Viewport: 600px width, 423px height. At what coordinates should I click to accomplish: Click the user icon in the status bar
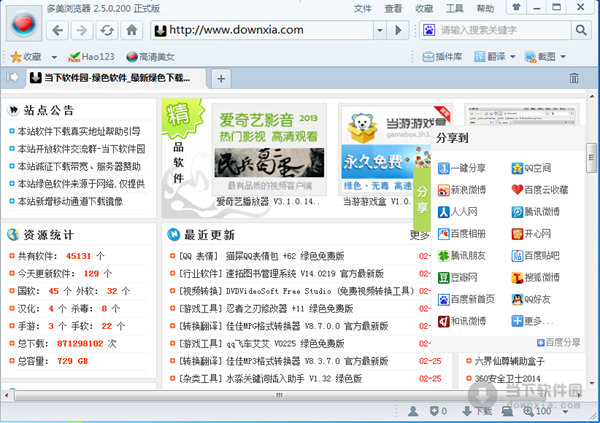[x=413, y=411]
